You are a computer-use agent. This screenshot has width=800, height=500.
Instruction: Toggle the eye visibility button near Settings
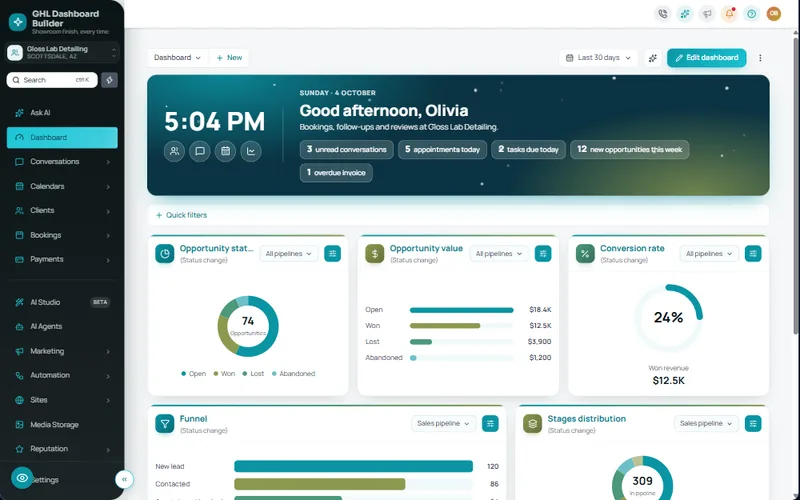click(x=22, y=478)
